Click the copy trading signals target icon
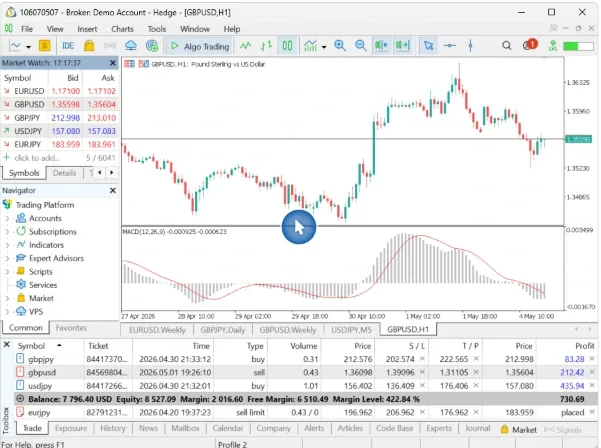This screenshot has width=601, height=448. (152, 46)
